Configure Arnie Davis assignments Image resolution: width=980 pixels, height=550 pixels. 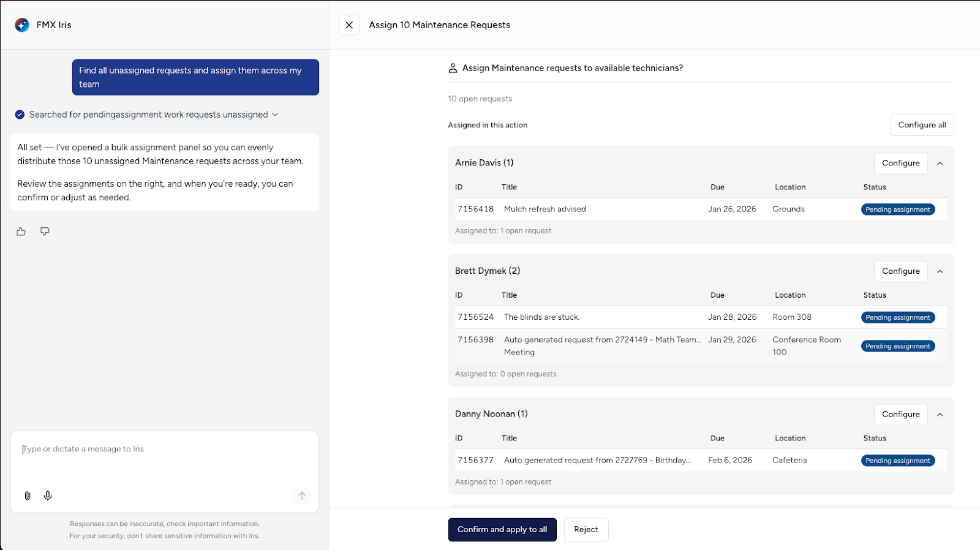pyautogui.click(x=900, y=164)
